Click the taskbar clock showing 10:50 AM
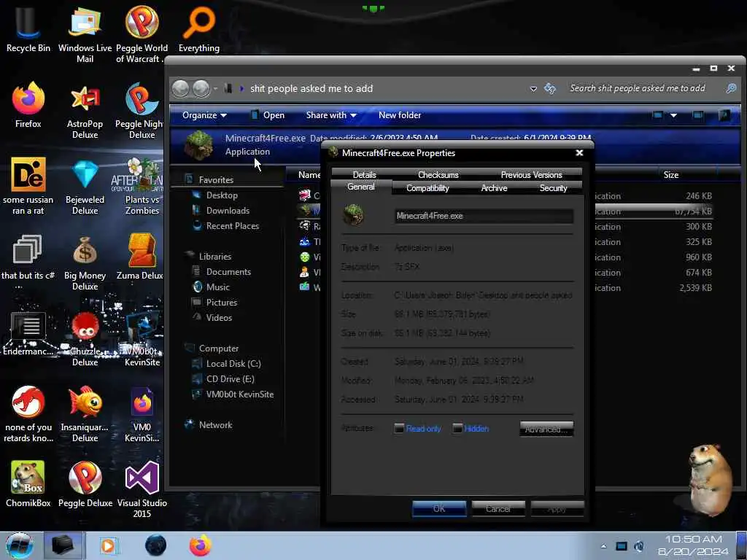747x560 pixels. click(x=693, y=545)
